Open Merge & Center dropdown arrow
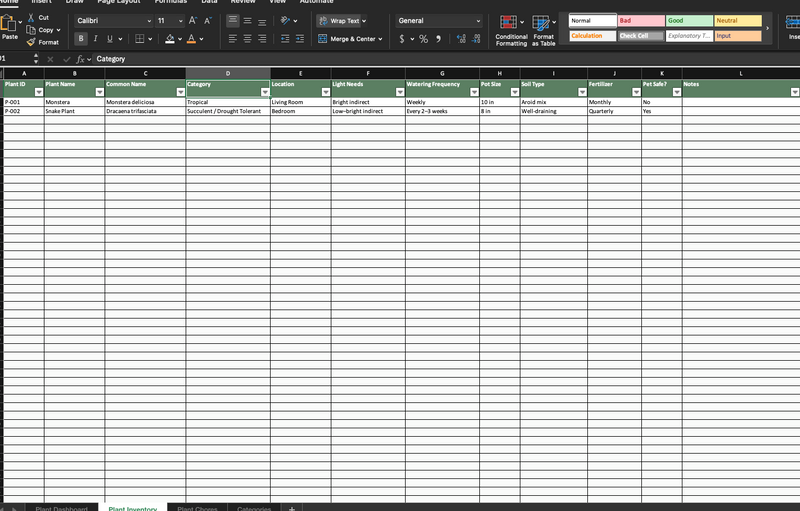This screenshot has height=511, width=800. point(380,39)
